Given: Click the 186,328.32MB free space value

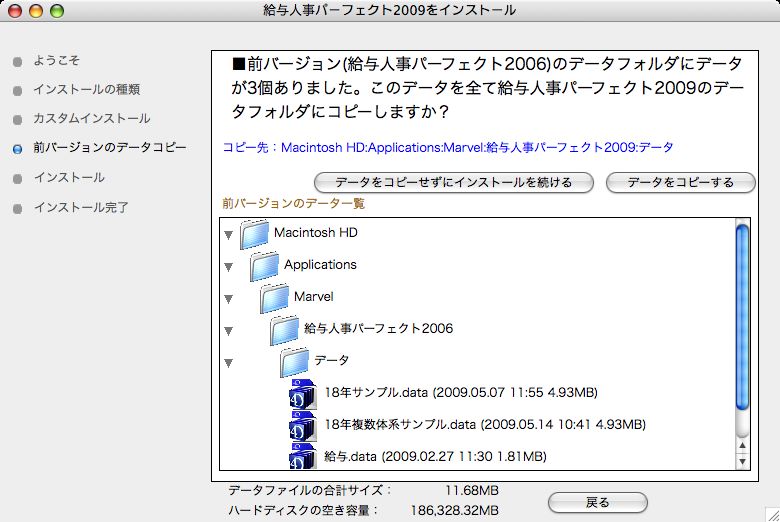Looking at the screenshot, I should coord(455,511).
